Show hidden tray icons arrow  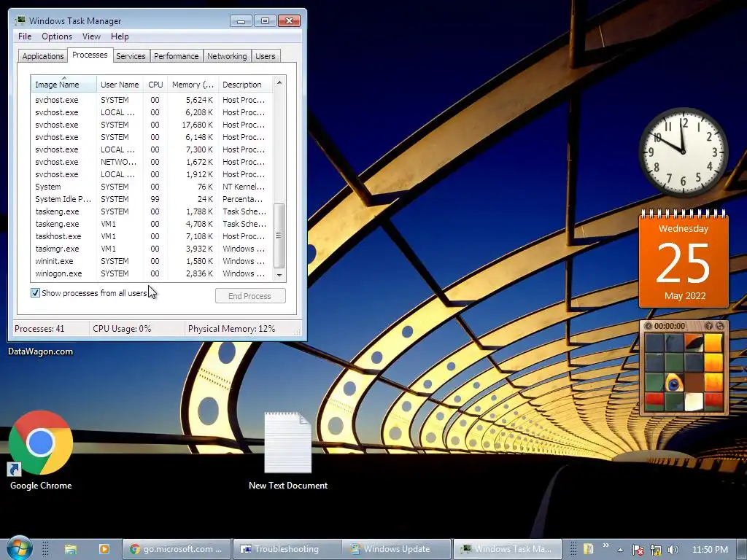pyautogui.click(x=620, y=550)
